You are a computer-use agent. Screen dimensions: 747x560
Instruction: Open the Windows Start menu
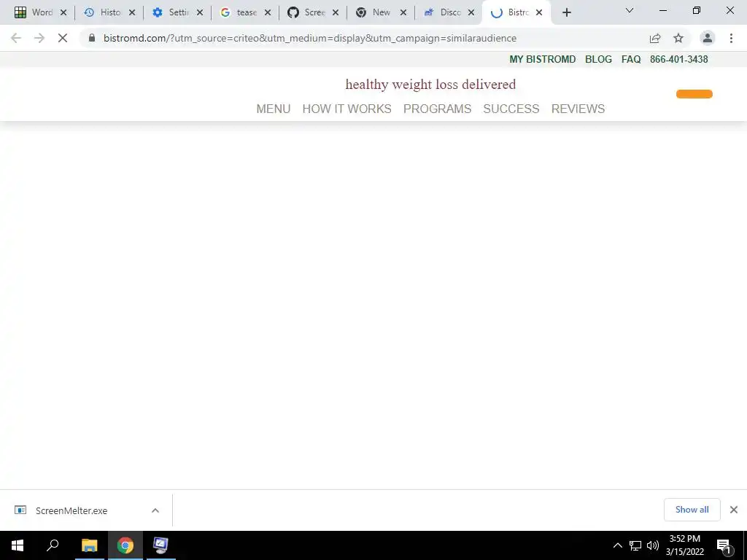tap(18, 545)
